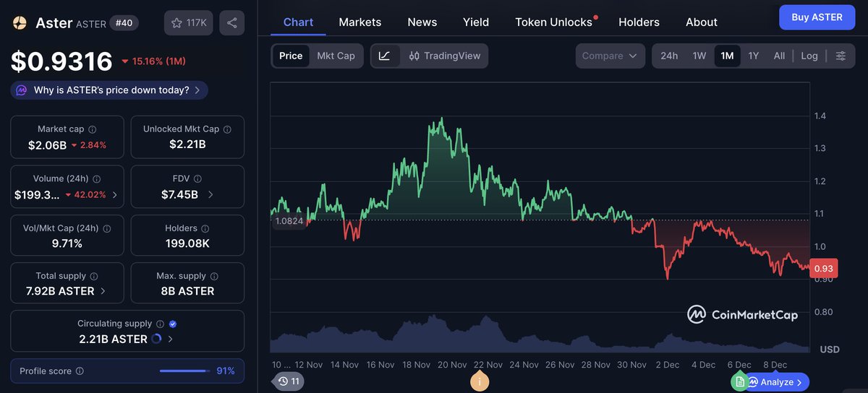This screenshot has height=393, width=868.
Task: Click the Aster coin logo icon
Action: 20,23
